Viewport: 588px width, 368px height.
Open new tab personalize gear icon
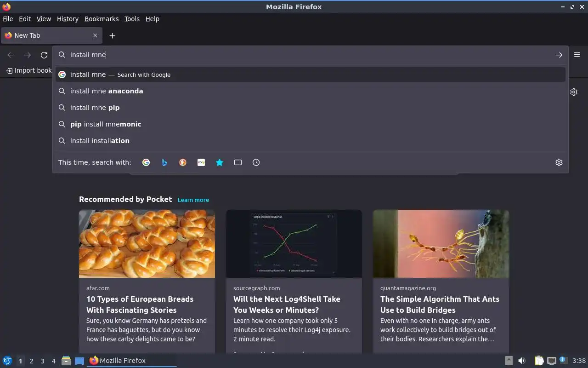(574, 92)
